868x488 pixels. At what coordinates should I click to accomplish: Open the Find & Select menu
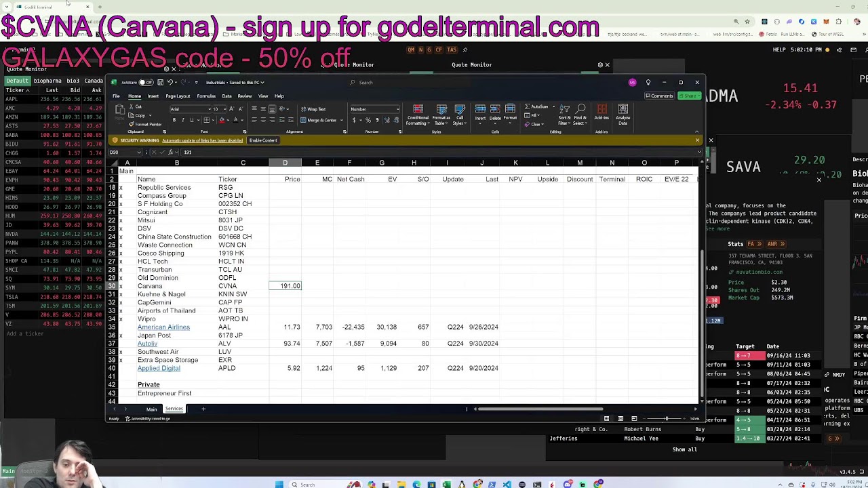point(580,115)
